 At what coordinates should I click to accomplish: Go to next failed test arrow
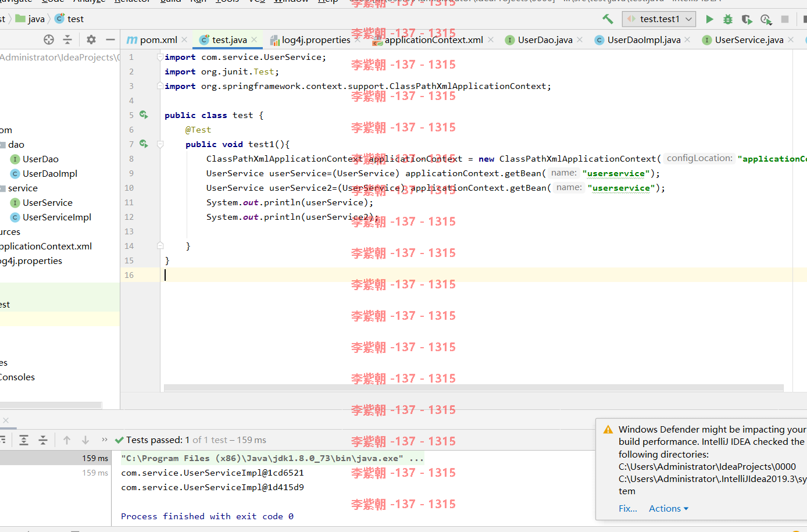pos(85,440)
